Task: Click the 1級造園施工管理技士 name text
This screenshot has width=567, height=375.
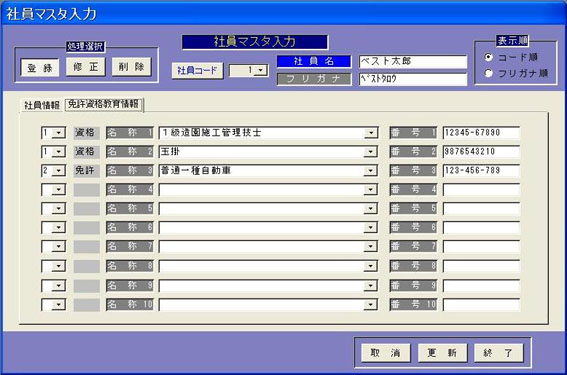Action: point(212,133)
